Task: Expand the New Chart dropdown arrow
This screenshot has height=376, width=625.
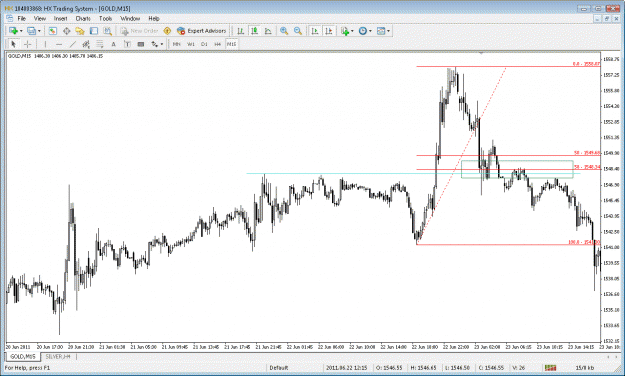Action: pos(21,31)
